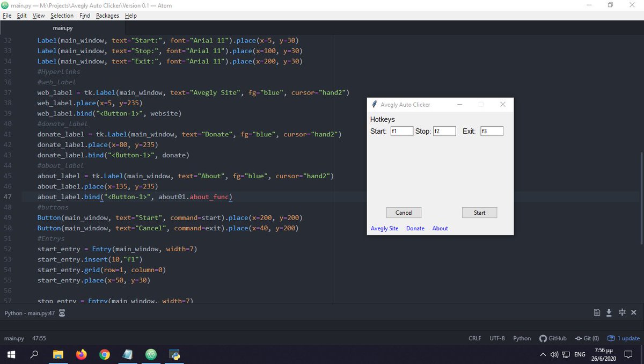Open File Explorer from the taskbar
644x364 pixels.
pos(58,354)
